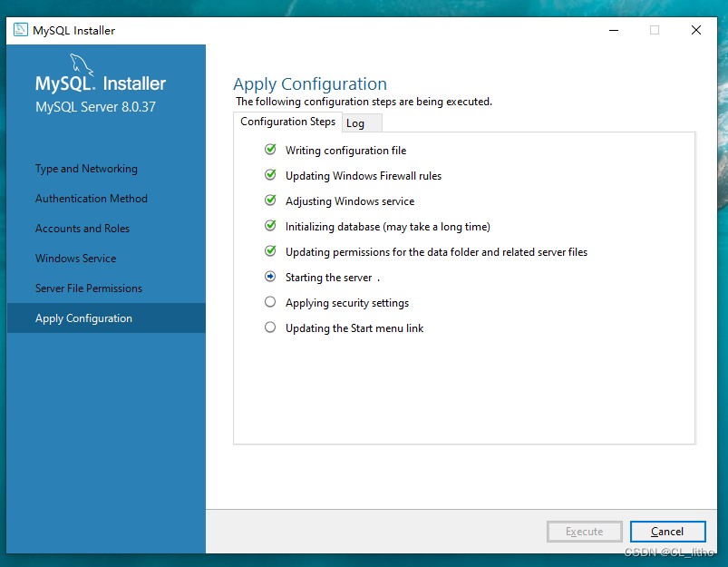Click 'Updating the Start menu link' text
The width and height of the screenshot is (728, 567).
point(354,328)
